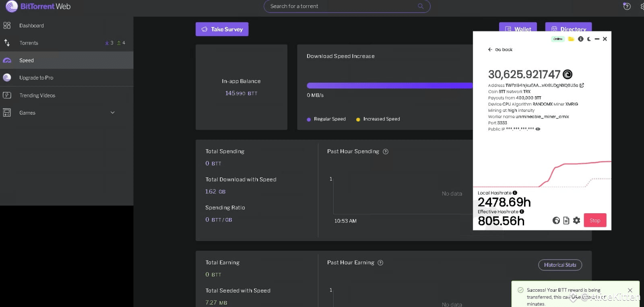Open the Torrents sidebar item
Viewport: 644px width, 307px height.
point(66,43)
